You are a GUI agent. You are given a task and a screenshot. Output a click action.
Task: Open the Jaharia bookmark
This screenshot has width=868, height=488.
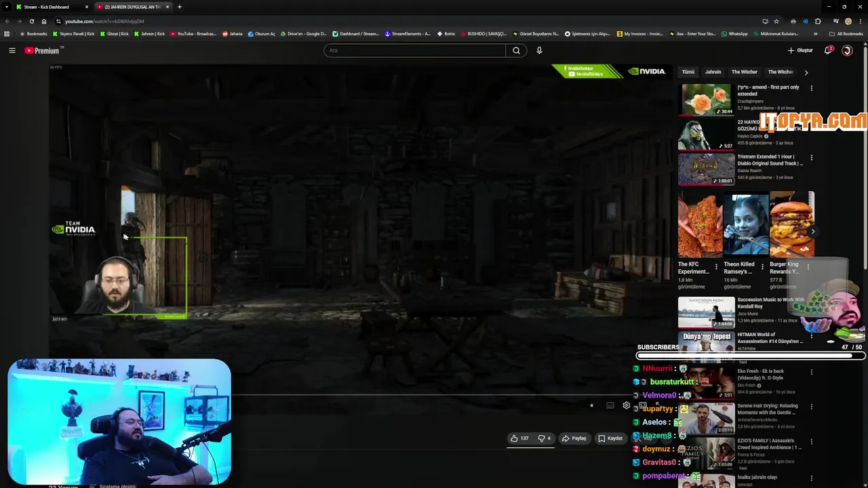pos(233,34)
